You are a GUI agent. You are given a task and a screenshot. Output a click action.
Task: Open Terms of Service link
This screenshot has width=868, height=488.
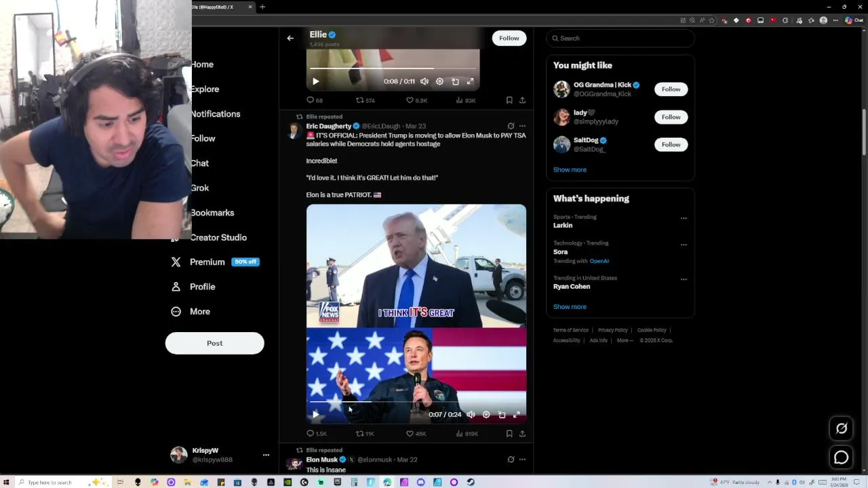click(570, 330)
